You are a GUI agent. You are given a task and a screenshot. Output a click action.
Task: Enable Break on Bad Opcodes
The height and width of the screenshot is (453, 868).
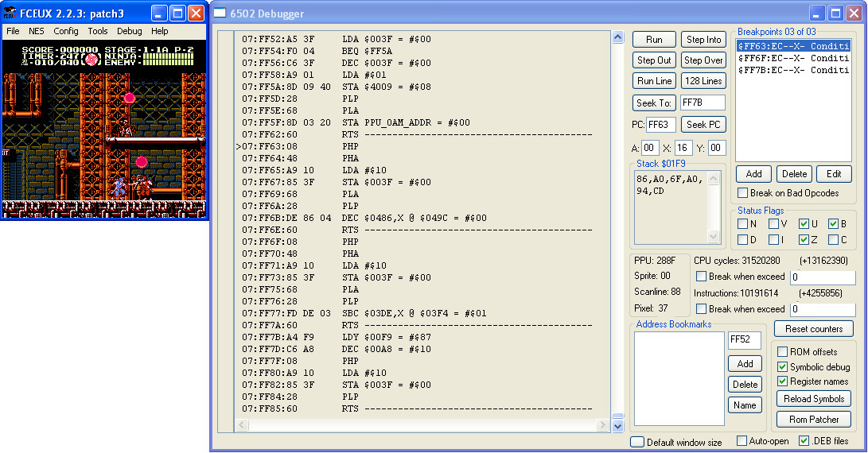pyautogui.click(x=743, y=193)
